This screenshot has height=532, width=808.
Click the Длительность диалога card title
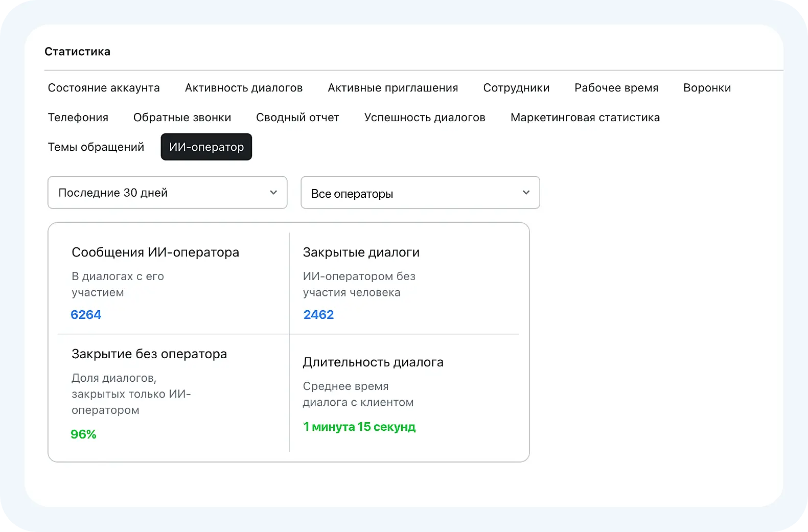coord(373,362)
